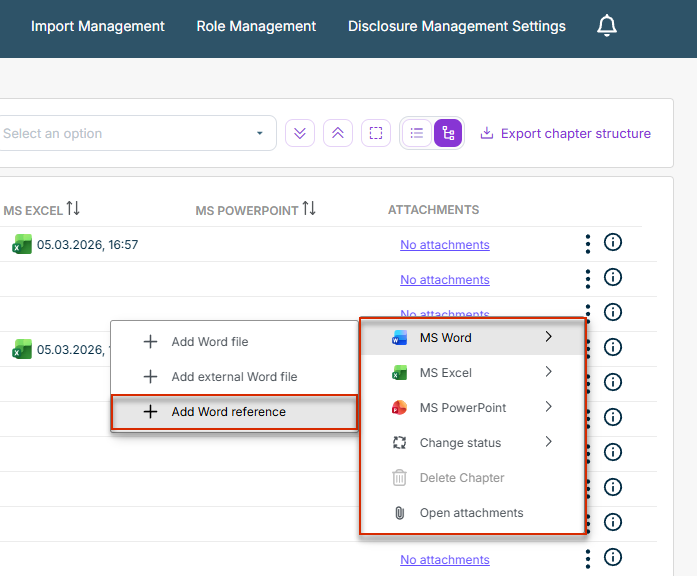The image size is (697, 576).
Task: Expand all chapters with double-down chevron
Action: point(300,133)
